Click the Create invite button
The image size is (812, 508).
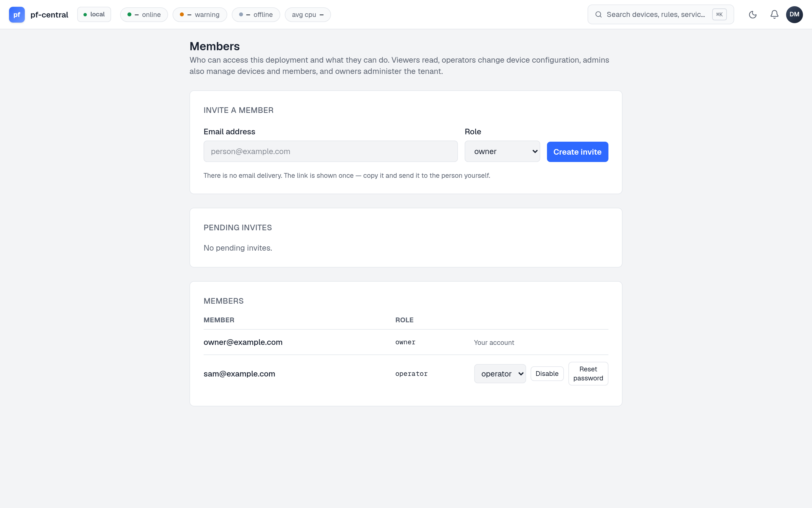coord(577,152)
